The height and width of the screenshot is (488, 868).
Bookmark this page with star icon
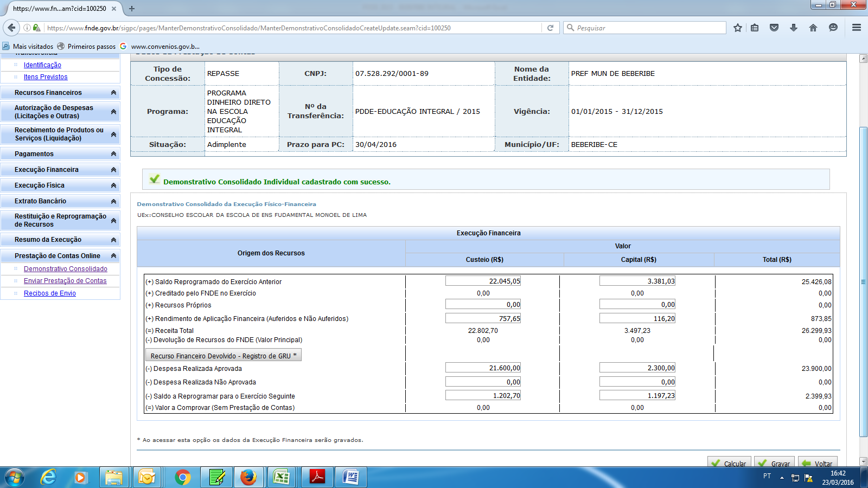pyautogui.click(x=737, y=28)
